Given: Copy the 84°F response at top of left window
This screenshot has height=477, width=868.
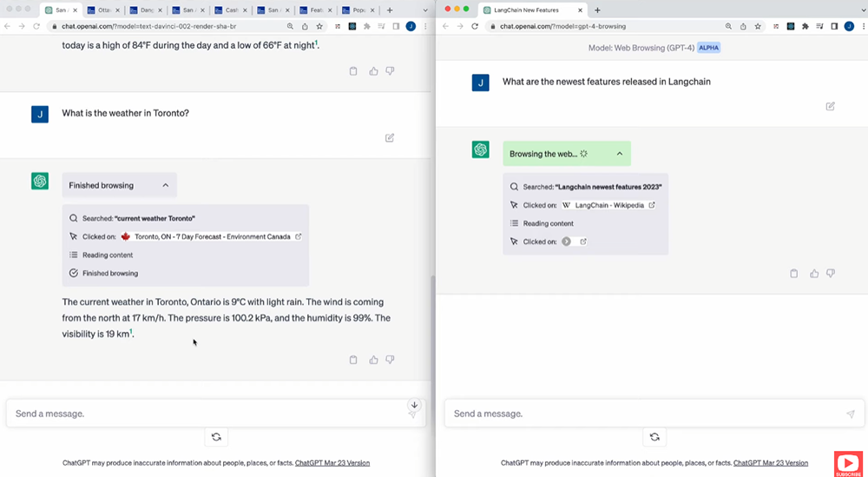Looking at the screenshot, I should (x=353, y=71).
